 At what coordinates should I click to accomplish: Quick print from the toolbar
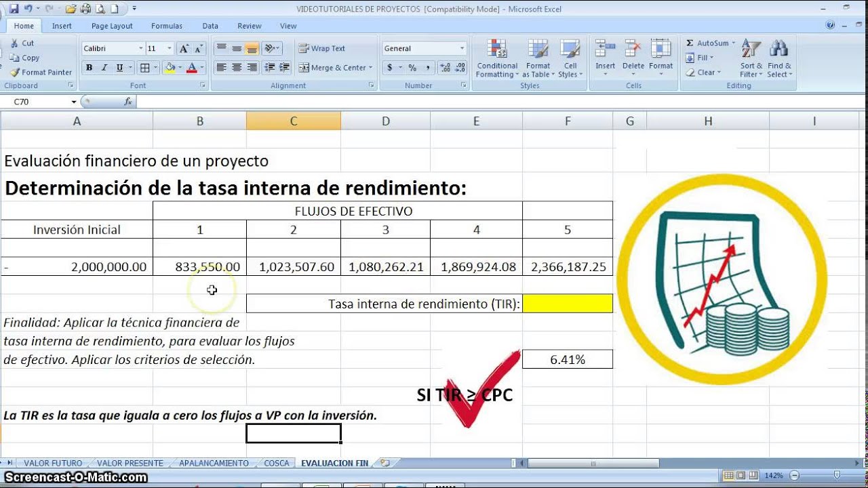coord(85,9)
